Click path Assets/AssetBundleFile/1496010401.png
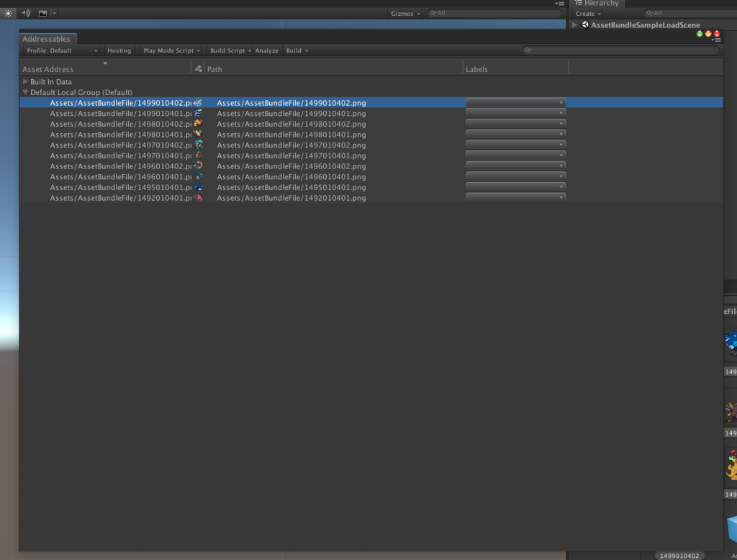Screen dimensions: 737x560 coord(291,177)
